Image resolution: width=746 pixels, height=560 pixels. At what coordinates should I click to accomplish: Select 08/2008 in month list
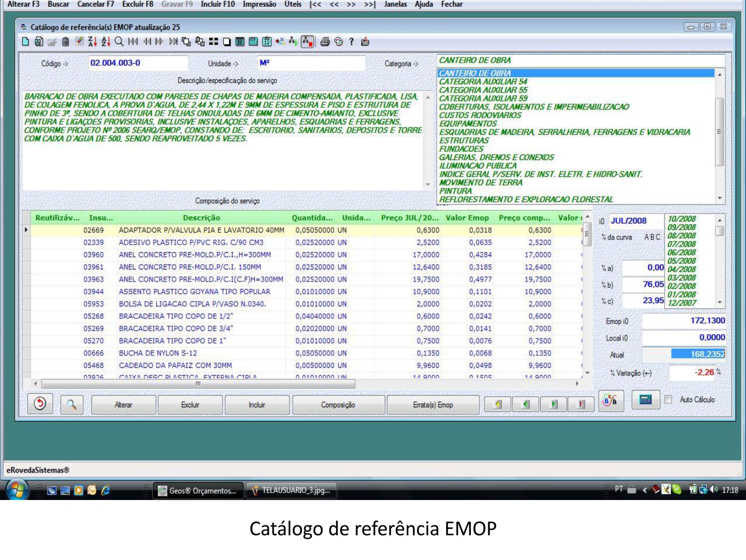tap(682, 236)
